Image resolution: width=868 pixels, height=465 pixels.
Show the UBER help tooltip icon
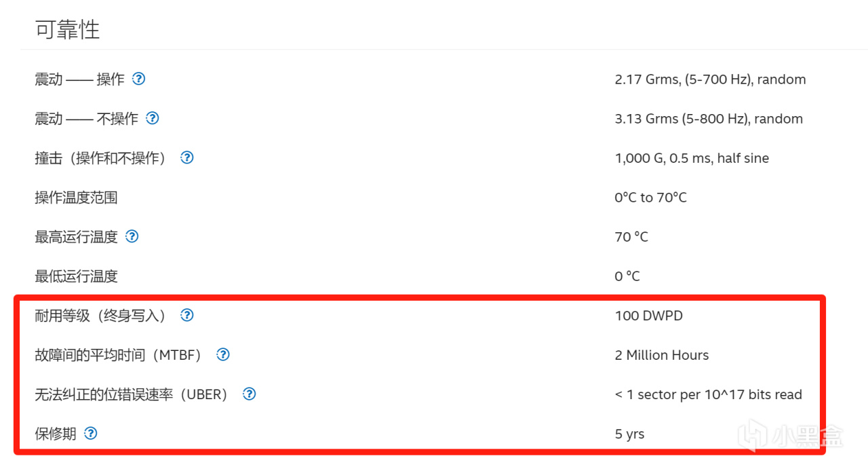coord(250,394)
